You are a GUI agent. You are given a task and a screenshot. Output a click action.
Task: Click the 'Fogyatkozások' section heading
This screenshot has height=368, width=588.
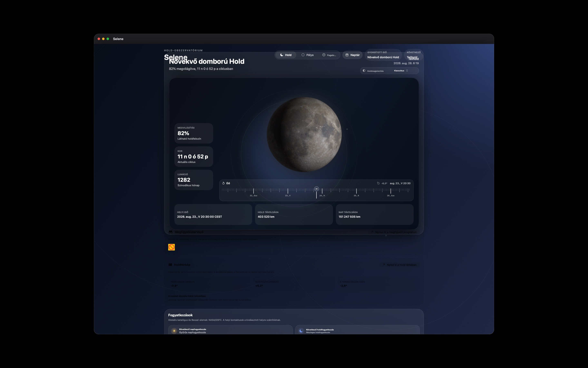pyautogui.click(x=180, y=315)
